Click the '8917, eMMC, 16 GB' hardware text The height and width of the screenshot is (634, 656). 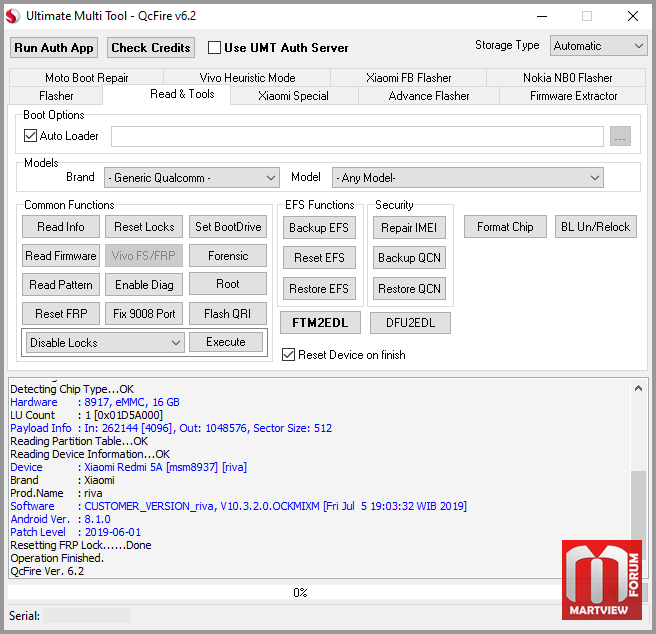point(132,402)
